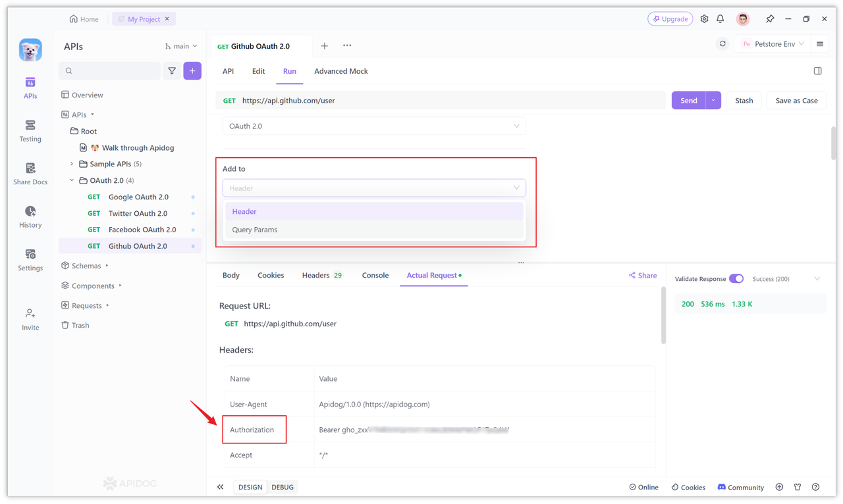Viewport: 843px width, 504px height.
Task: Click the Stash button
Action: [744, 101]
